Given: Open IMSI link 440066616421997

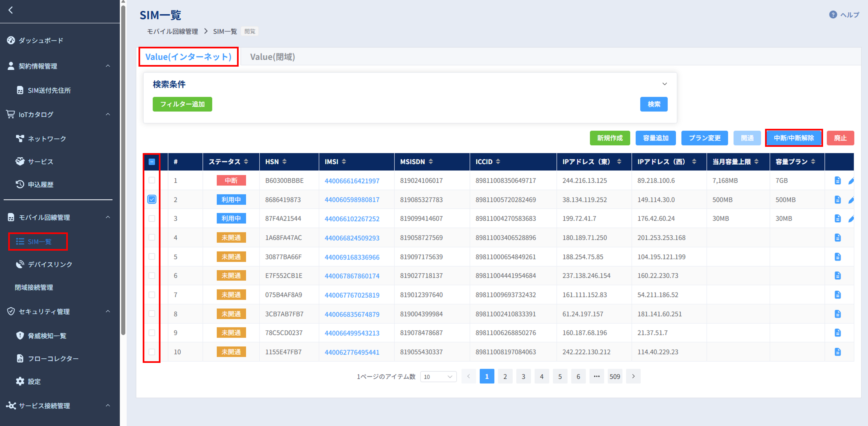Looking at the screenshot, I should (352, 181).
